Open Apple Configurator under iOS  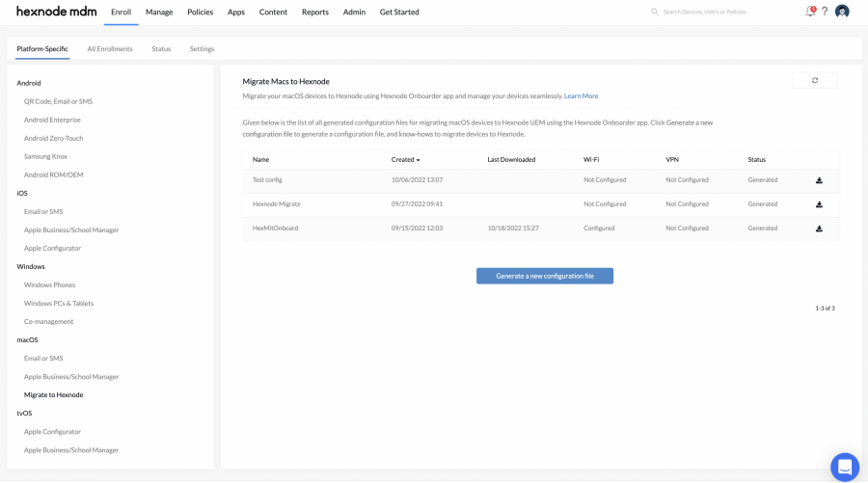pos(53,248)
